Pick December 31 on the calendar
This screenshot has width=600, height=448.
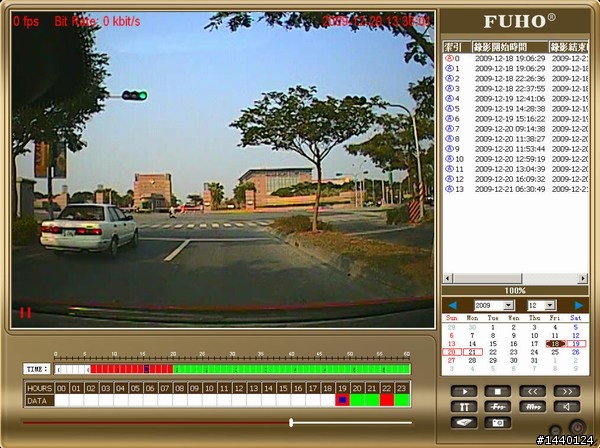(x=534, y=360)
